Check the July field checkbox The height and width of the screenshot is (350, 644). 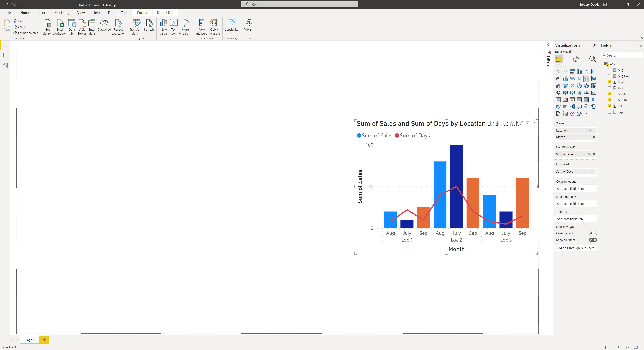click(610, 88)
